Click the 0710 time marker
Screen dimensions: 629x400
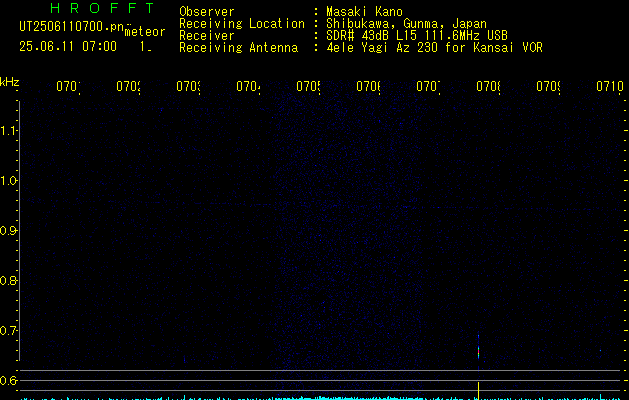pyautogui.click(x=610, y=86)
